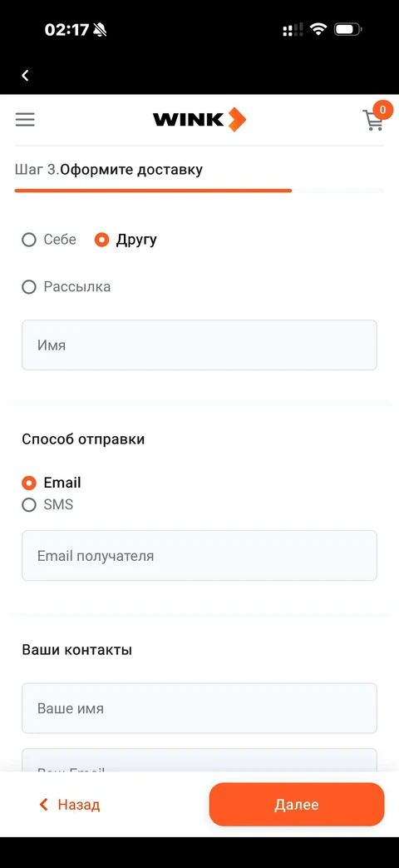
Task: Click the Назад link
Action: pos(70,805)
